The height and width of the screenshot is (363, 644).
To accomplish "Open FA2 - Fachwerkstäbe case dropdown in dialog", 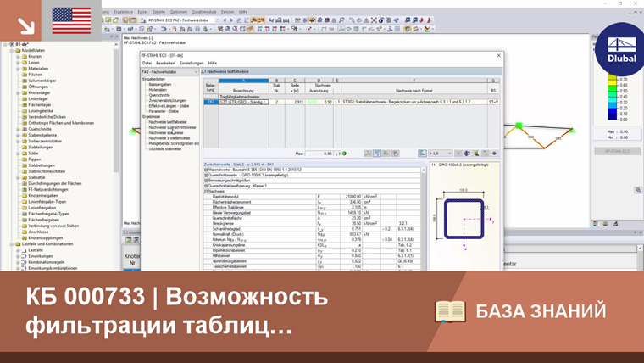I will [196, 72].
